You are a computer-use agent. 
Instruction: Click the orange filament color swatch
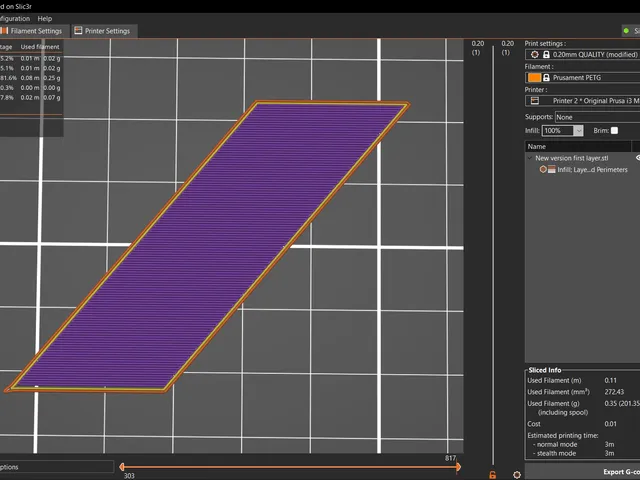(534, 78)
